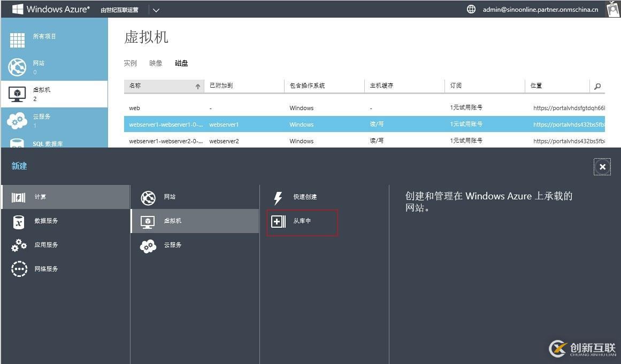Screen dimensions: 621x364
Task: Click Windows cell in the web row
Action: point(301,108)
